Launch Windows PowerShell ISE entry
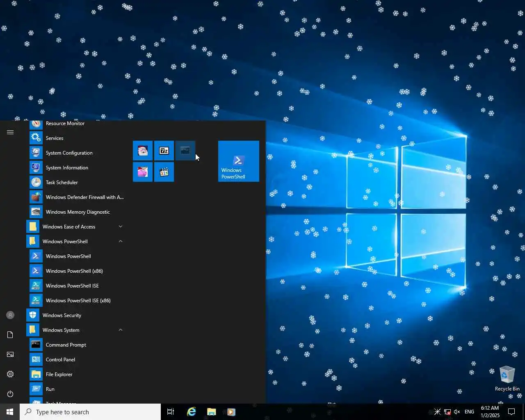The width and height of the screenshot is (525, 420). 76,285
